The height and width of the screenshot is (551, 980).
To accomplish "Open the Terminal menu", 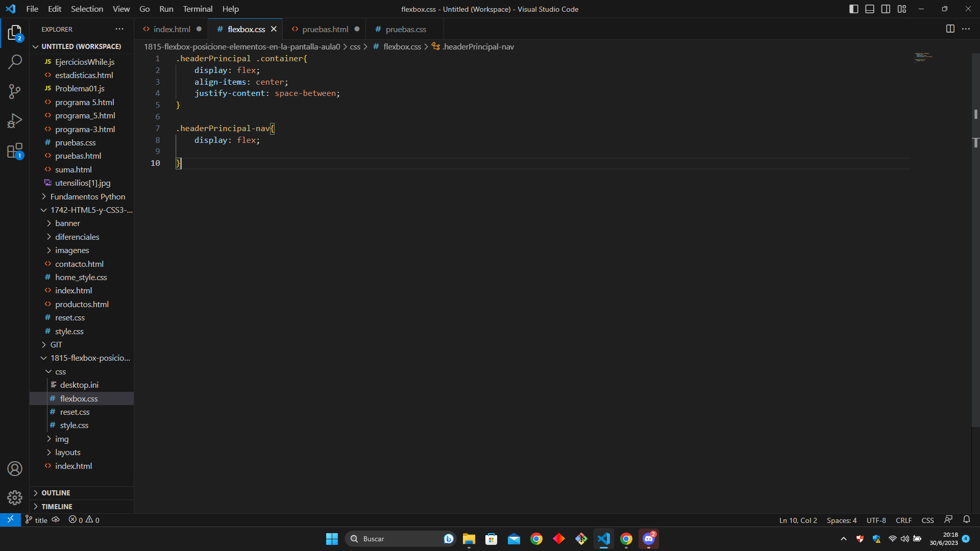I will (198, 9).
